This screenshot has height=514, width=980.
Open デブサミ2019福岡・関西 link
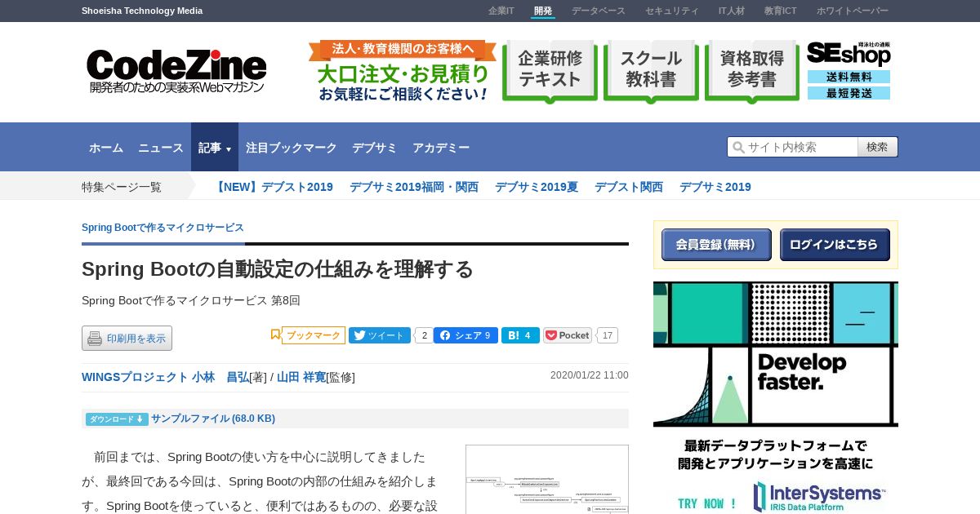click(414, 187)
